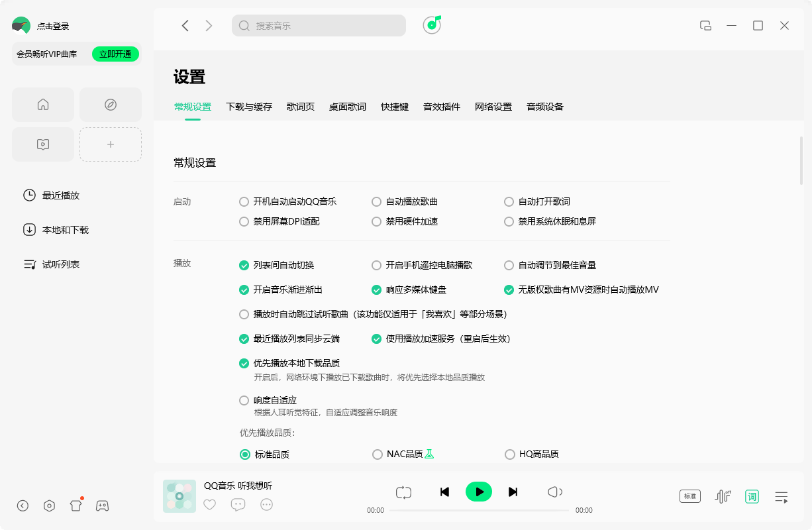Viewport: 812px width, 530px height.
Task: Enable 开机自动启动QQ音乐 startup option
Action: click(x=244, y=201)
